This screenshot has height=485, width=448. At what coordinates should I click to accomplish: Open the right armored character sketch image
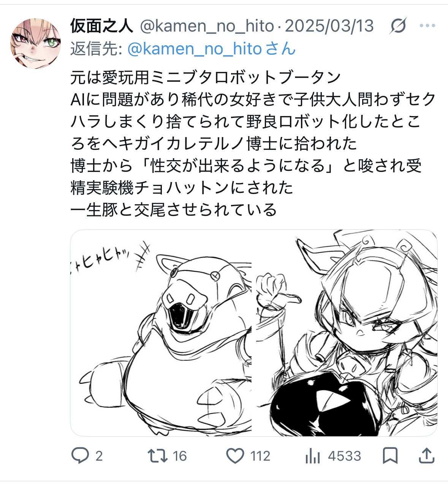(x=347, y=333)
